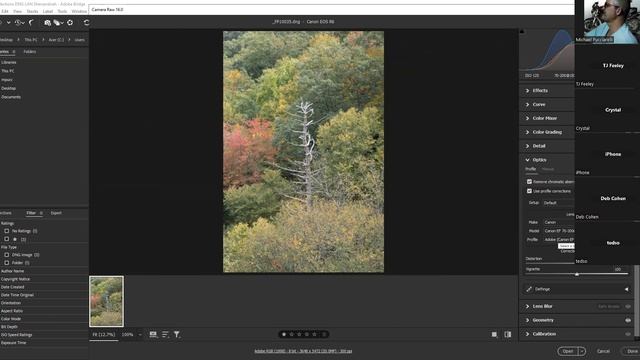Select Desktop in Favorites list
This screenshot has width=640, height=360.
(9, 89)
